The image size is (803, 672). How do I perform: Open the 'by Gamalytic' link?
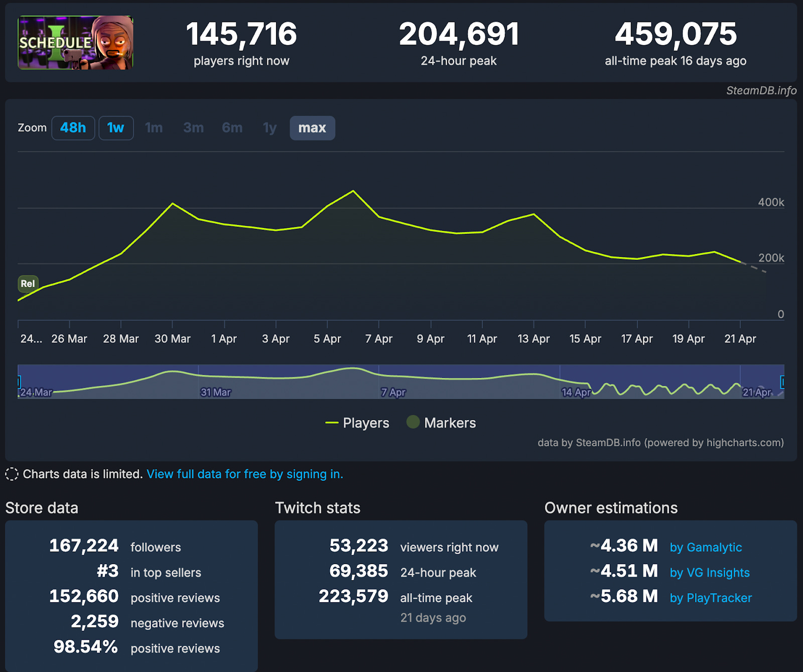point(706,548)
